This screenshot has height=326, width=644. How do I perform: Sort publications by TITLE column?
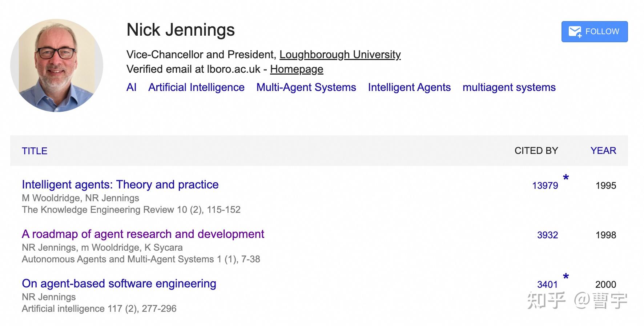point(35,151)
